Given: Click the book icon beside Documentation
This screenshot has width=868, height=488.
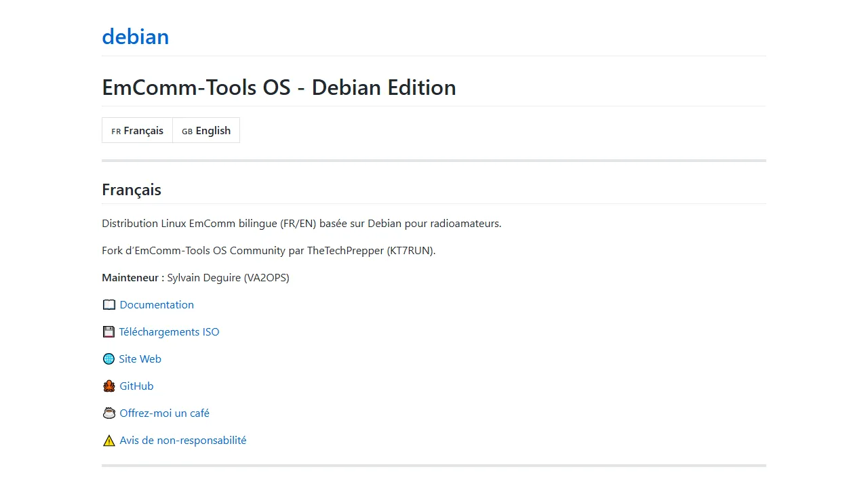Looking at the screenshot, I should [109, 305].
